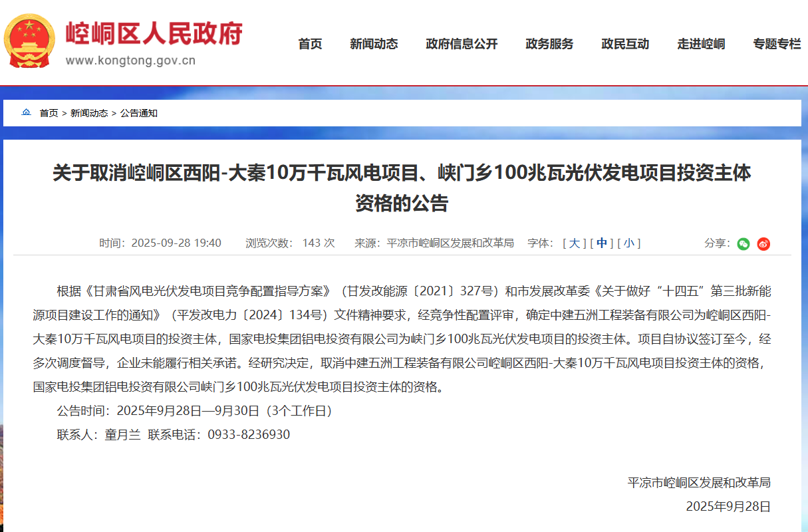Click the contact phone 0933-8236930
808x532 pixels.
coord(249,435)
